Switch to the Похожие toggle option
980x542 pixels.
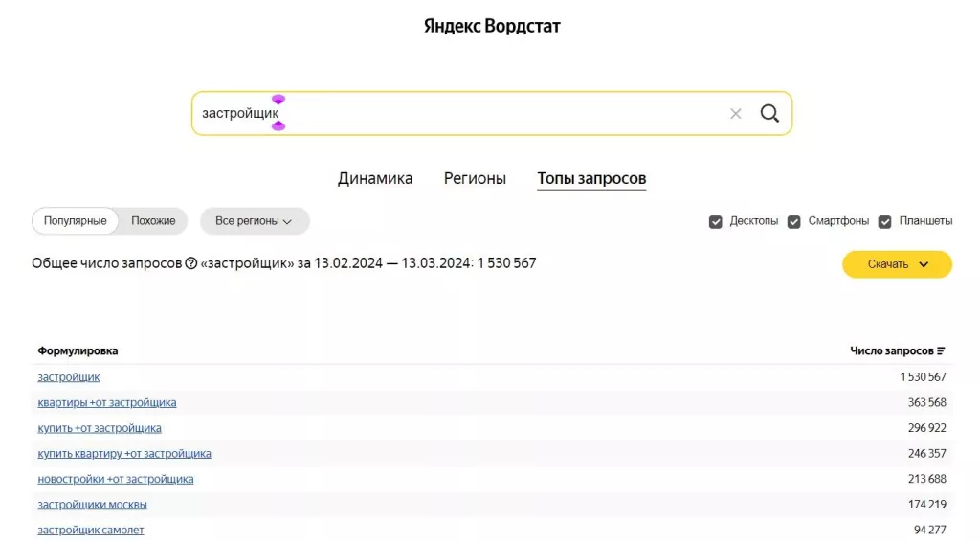(x=153, y=221)
